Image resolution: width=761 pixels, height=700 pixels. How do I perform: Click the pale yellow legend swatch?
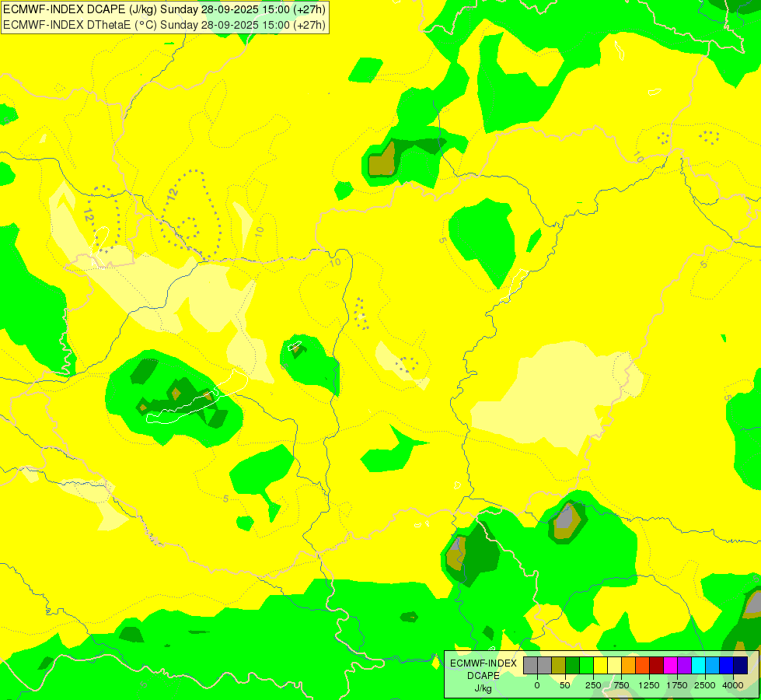pos(614,665)
